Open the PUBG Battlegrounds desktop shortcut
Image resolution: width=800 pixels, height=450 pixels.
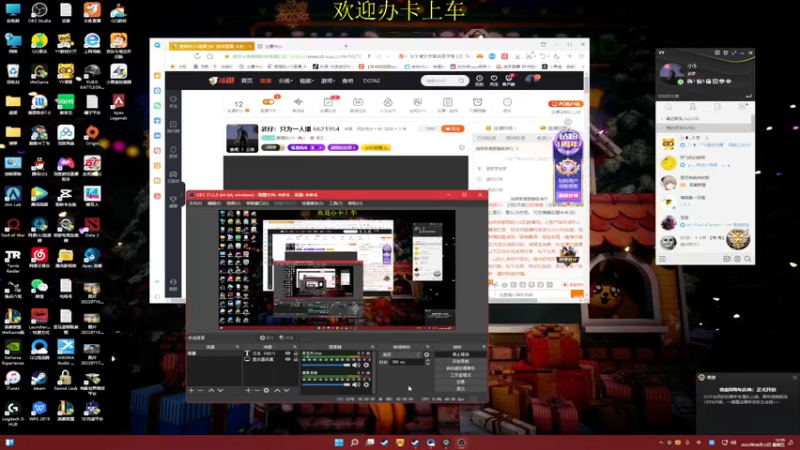[92, 77]
